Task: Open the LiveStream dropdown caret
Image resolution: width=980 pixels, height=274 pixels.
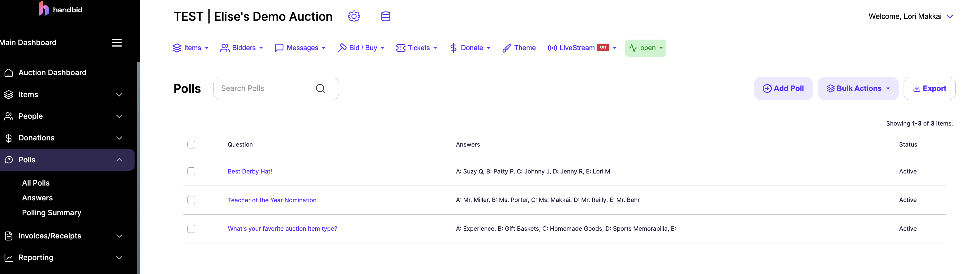Action: pyautogui.click(x=614, y=48)
